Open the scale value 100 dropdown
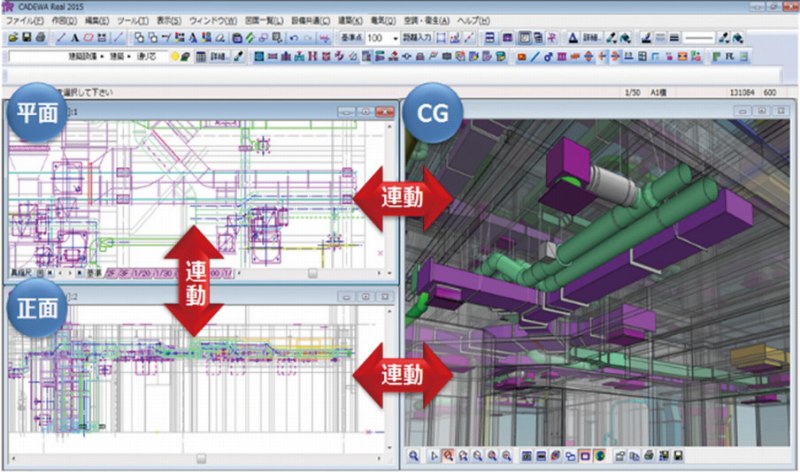The width and height of the screenshot is (800, 472). tap(396, 38)
